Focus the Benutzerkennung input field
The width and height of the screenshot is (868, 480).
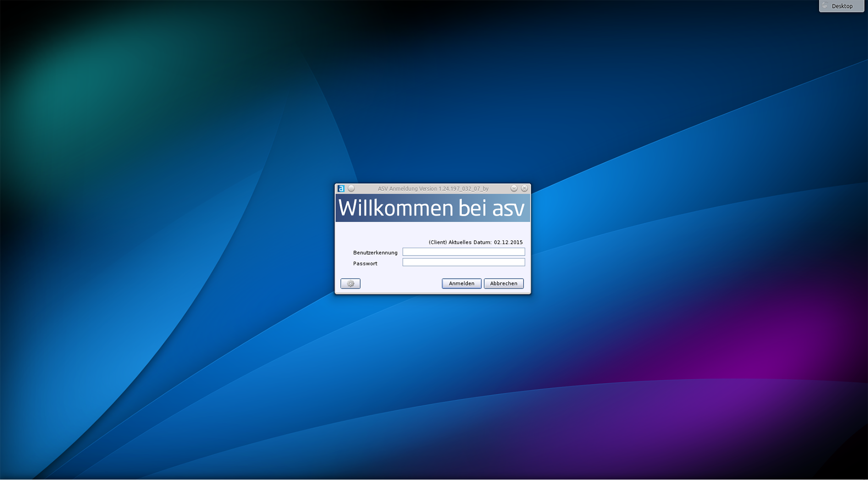point(463,252)
